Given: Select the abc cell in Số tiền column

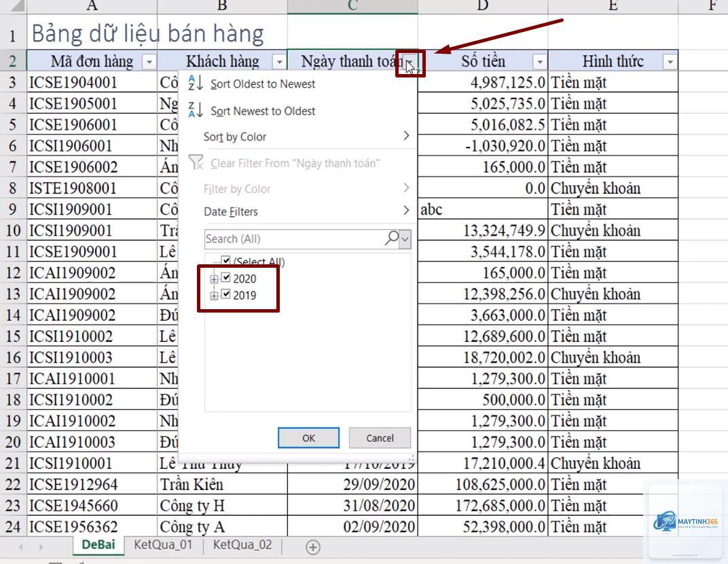Looking at the screenshot, I should tap(483, 209).
